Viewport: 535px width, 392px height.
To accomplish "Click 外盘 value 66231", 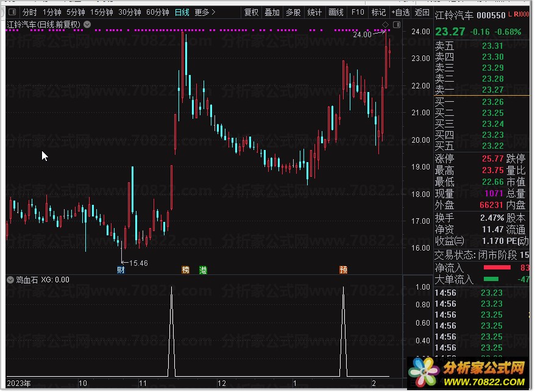I will (x=492, y=205).
